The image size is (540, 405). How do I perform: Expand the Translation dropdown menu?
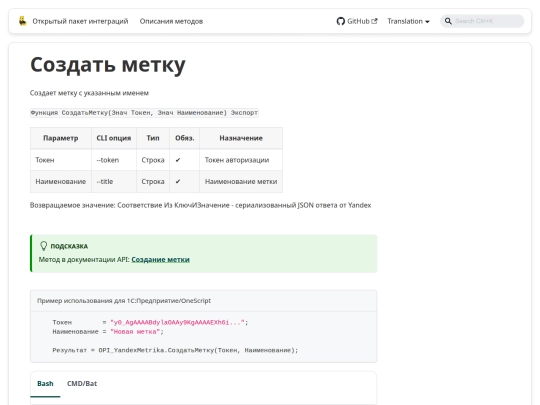(408, 21)
